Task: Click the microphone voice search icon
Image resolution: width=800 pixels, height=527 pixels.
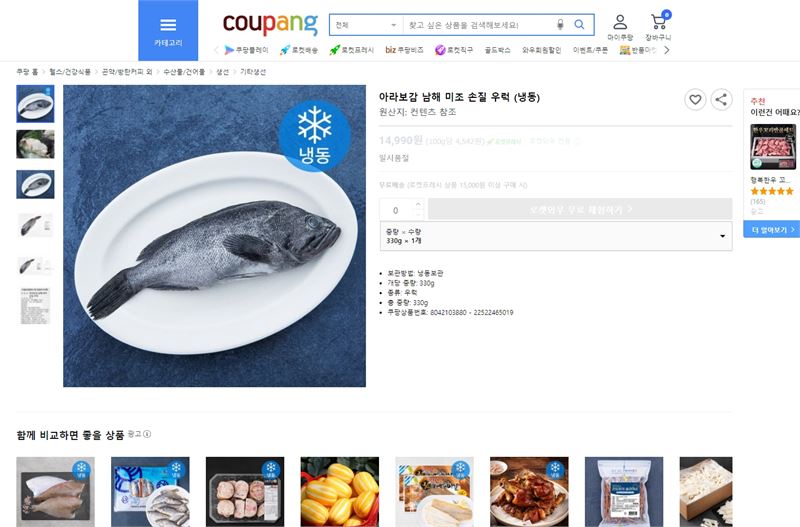Action: coord(560,24)
